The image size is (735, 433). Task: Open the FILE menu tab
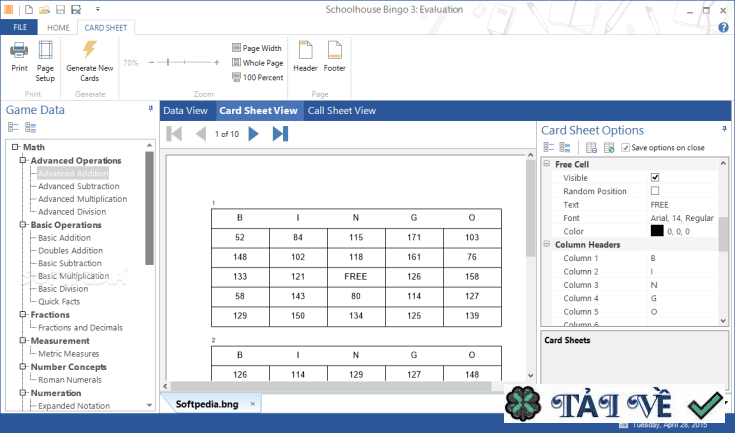(x=19, y=27)
